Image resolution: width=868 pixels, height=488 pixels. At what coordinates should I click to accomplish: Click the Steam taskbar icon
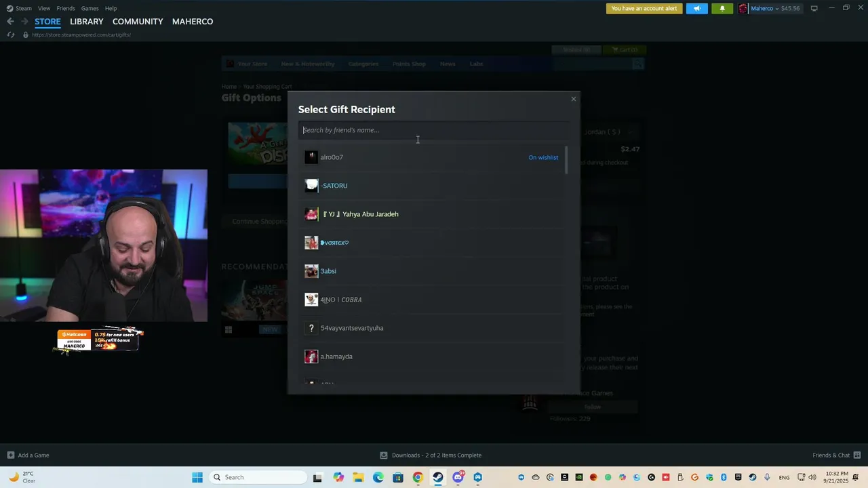[438, 477]
